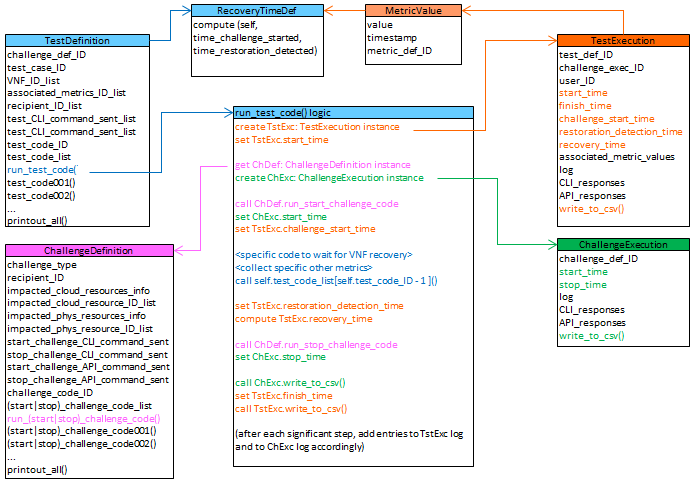Select 'set ChExc.start_time' line
Image resolution: width=696 pixels, height=483 pixels.
[x=281, y=217]
